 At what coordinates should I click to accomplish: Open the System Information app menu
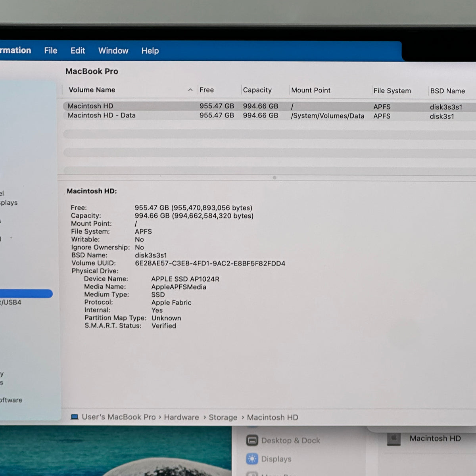15,50
